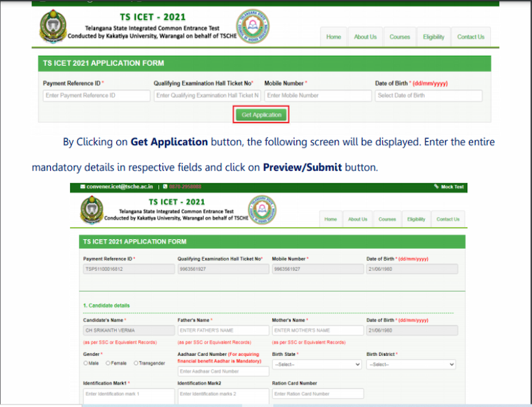Open the convener.icet@tsche.ac.in email link
532x407 pixels.
tap(120, 187)
